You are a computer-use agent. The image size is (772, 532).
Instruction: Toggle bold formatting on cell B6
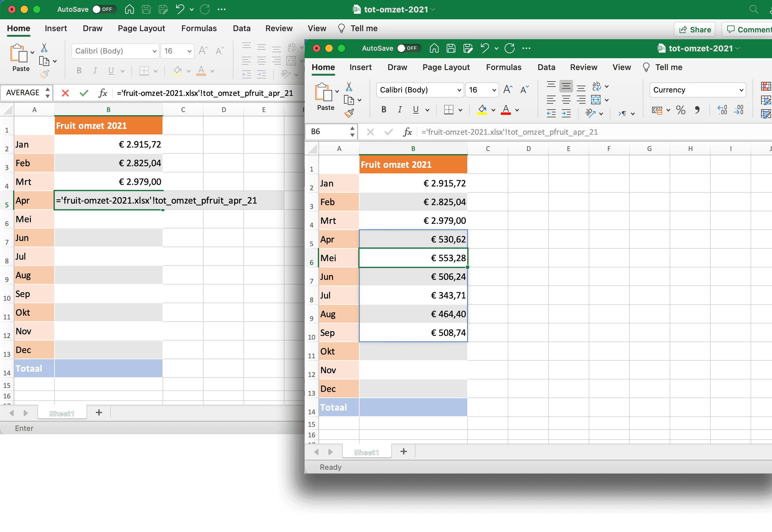click(x=384, y=109)
